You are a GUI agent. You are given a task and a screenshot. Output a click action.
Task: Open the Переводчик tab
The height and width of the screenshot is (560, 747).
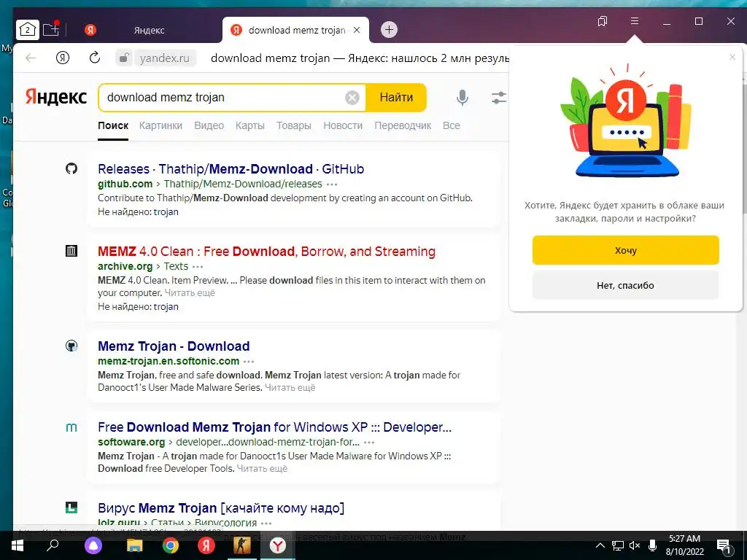click(x=403, y=125)
